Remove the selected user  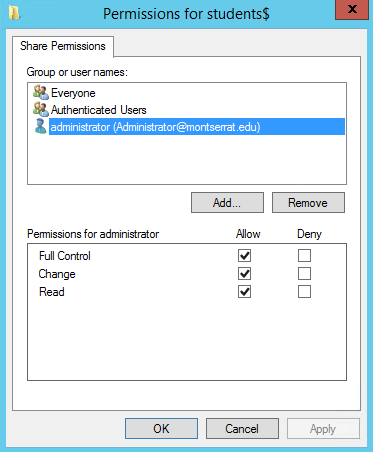[x=308, y=202]
